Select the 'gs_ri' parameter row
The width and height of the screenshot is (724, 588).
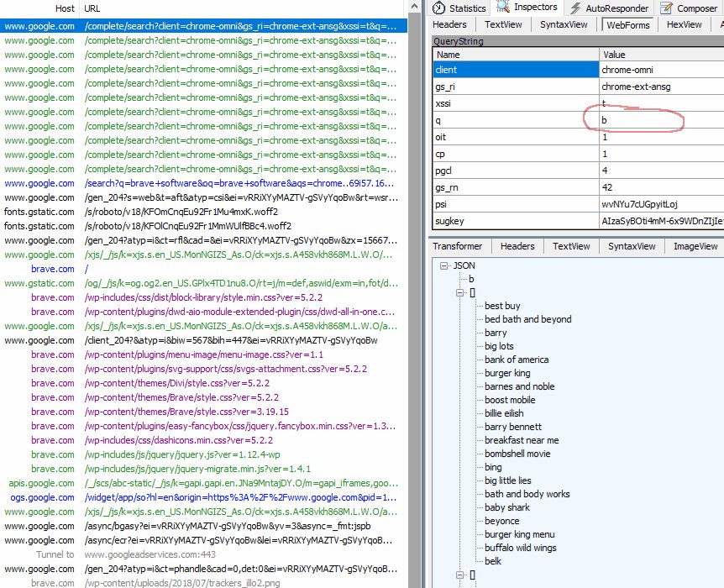point(578,87)
